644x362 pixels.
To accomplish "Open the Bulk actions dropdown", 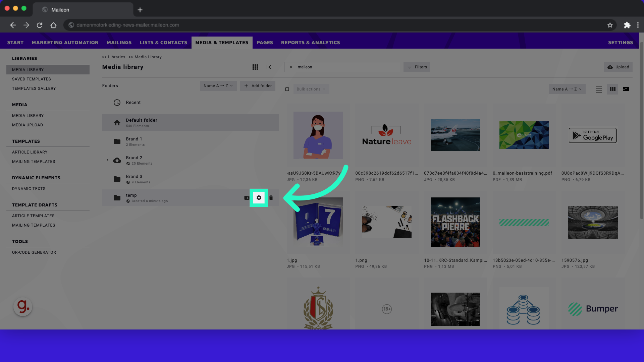I will 311,89.
